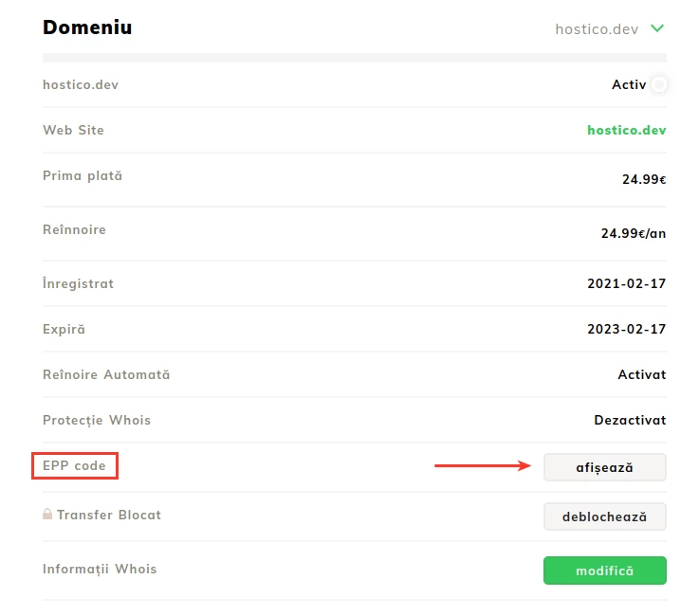This screenshot has height=616, width=699.
Task: Click the Web Site row label
Action: click(73, 130)
